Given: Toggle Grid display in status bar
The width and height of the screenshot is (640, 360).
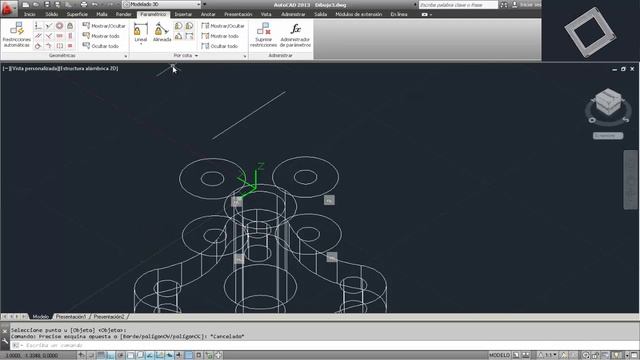Looking at the screenshot, I should (x=101, y=356).
